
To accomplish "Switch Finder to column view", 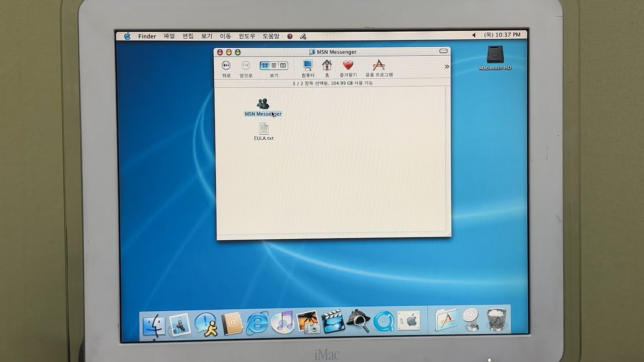I will click(283, 65).
